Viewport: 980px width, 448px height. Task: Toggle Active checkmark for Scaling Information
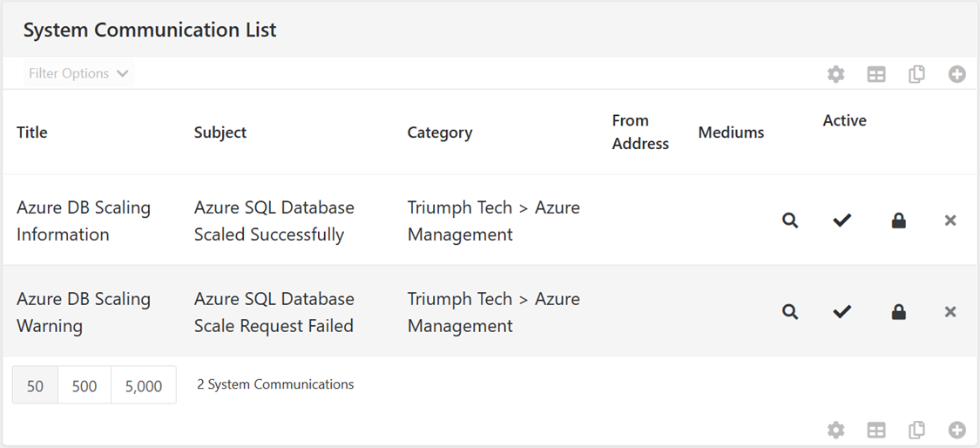841,221
